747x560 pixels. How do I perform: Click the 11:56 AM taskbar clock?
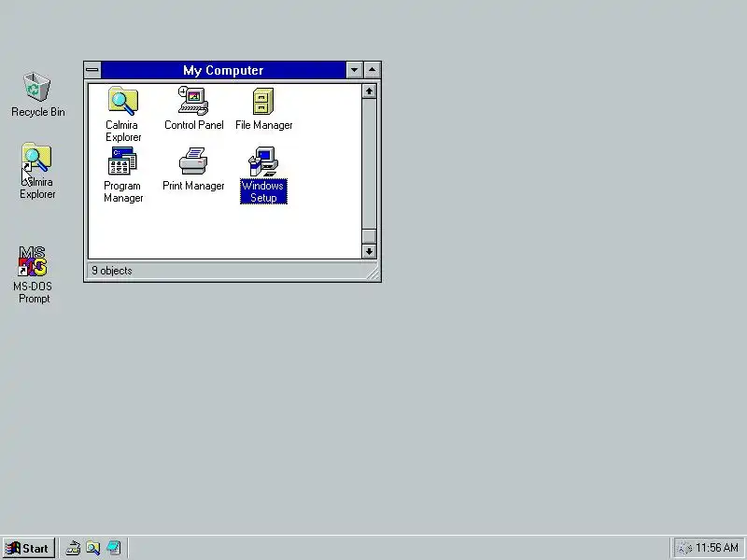[x=716, y=548]
